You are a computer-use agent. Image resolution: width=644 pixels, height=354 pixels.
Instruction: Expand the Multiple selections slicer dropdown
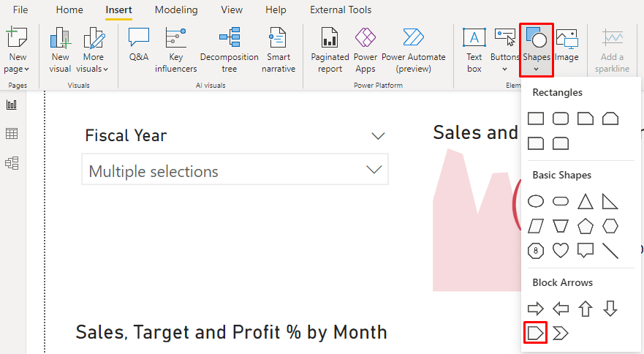tap(374, 170)
